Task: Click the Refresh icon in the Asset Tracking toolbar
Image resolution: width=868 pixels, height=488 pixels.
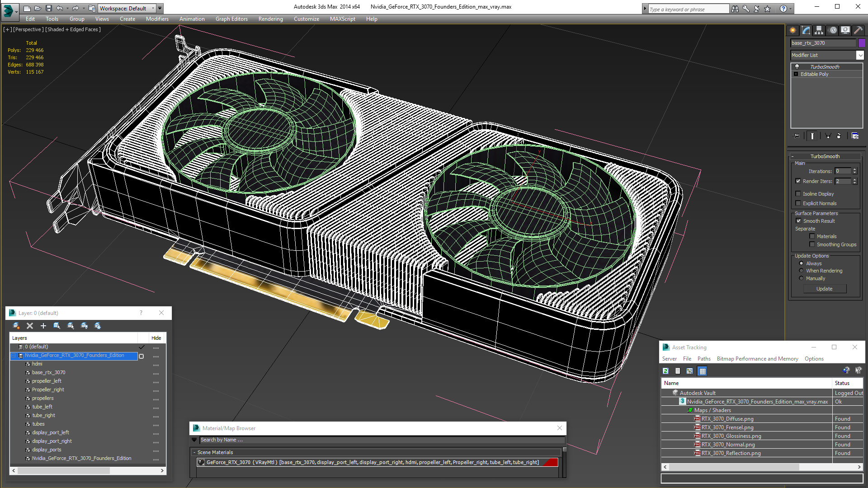Action: coord(665,371)
